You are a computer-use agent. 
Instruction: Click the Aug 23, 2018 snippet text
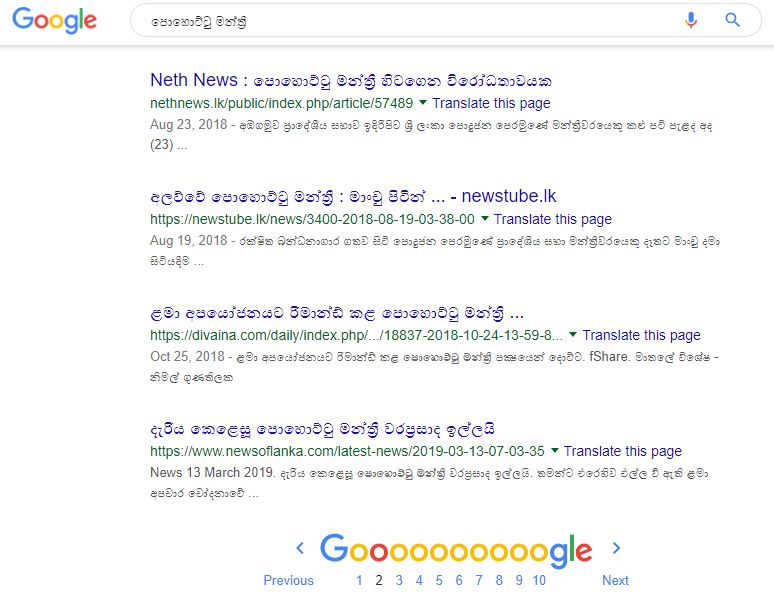pos(431,134)
